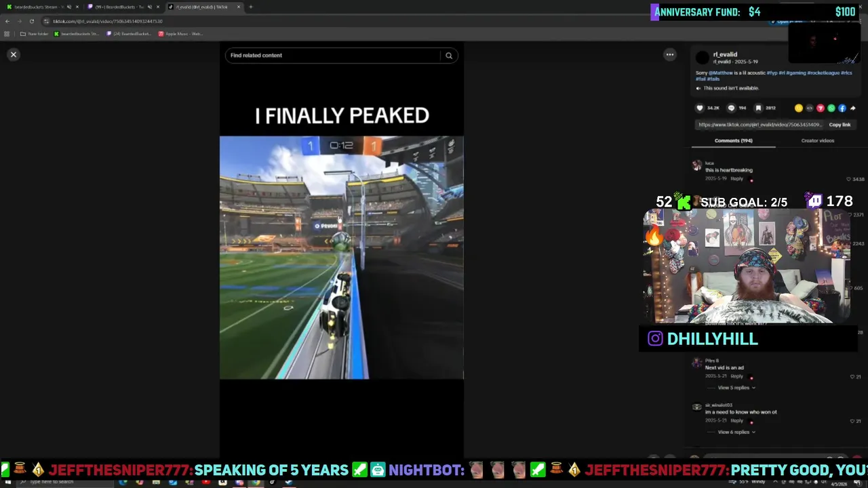Click the embed code icon
The image size is (868, 488).
pos(809,108)
